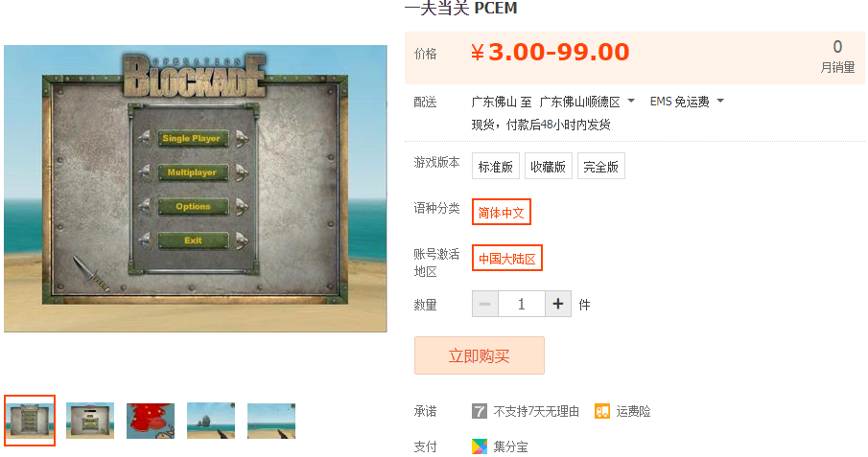
Task: Decrease quantity with the minus button
Action: (x=485, y=304)
